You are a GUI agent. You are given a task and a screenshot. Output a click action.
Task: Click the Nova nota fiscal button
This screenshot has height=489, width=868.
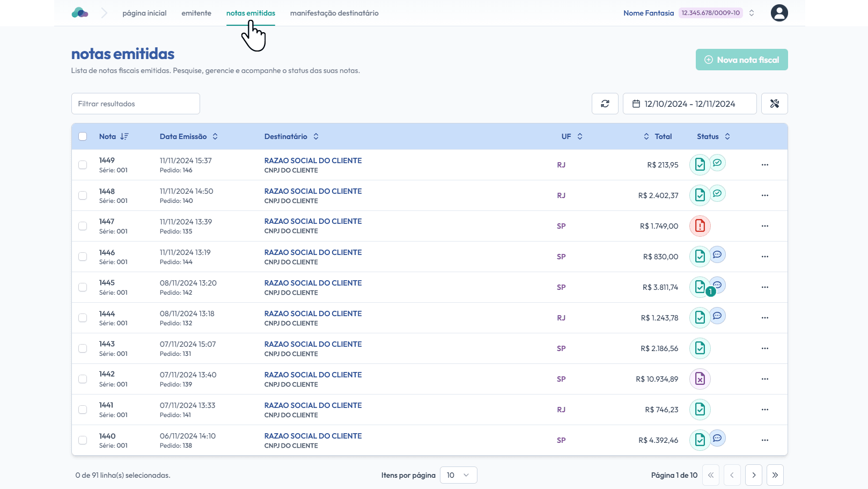coord(741,60)
